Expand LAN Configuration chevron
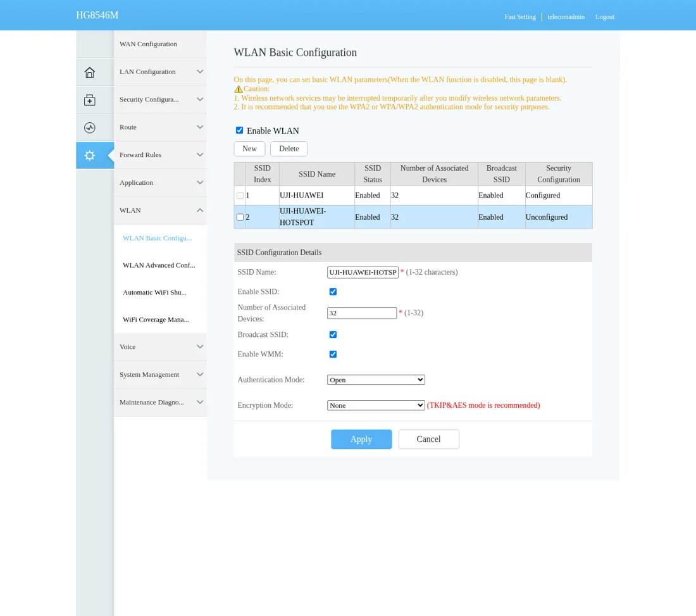This screenshot has width=696, height=616. [200, 72]
